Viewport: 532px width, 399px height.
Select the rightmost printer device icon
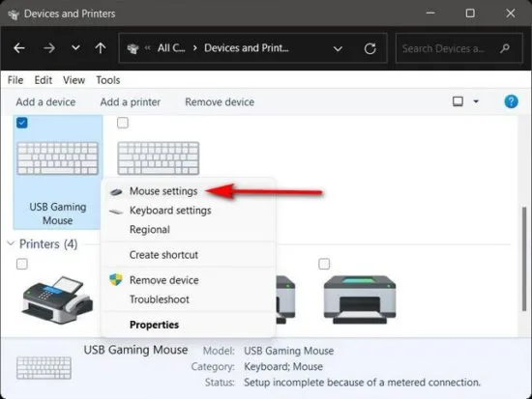(x=360, y=299)
